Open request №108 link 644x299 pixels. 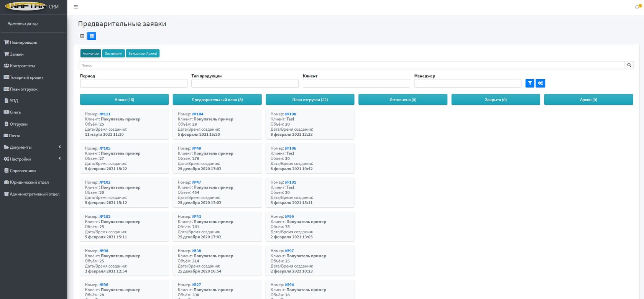291,114
